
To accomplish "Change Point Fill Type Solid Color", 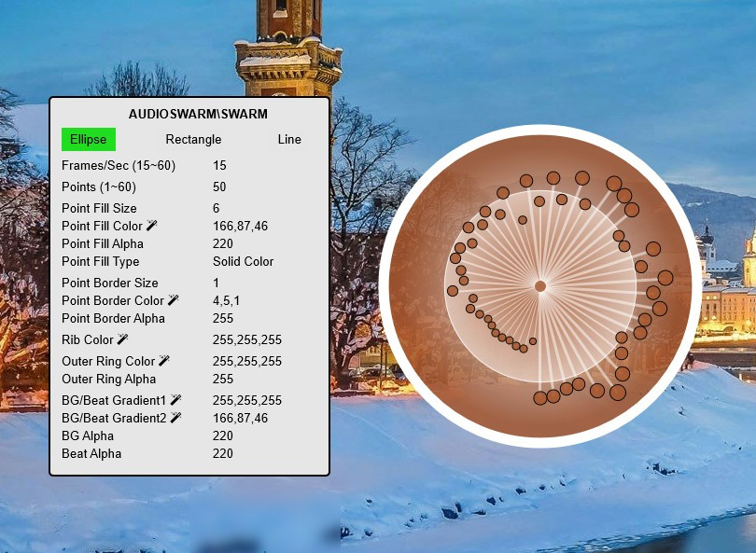I will [x=243, y=261].
